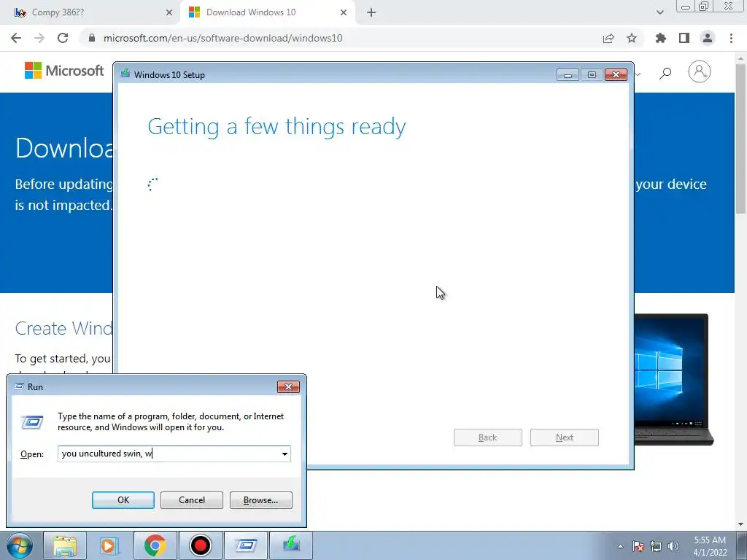Select Windows 10 Setup taskbar button

point(291,545)
